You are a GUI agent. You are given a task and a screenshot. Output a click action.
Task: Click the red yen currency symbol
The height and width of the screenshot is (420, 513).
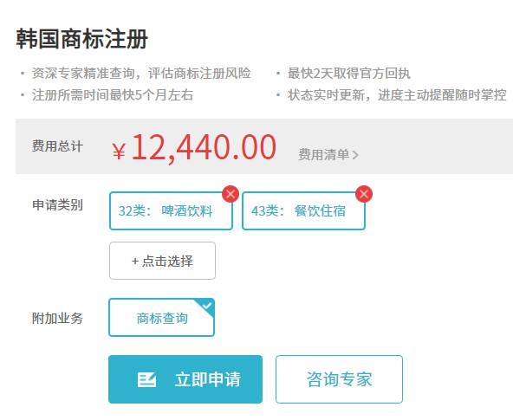click(119, 151)
